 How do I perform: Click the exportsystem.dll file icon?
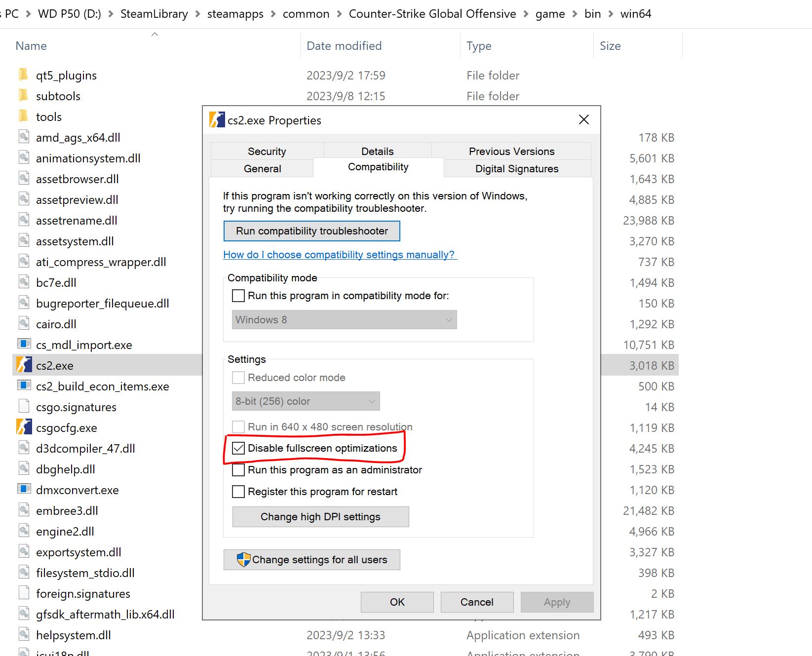pos(24,552)
